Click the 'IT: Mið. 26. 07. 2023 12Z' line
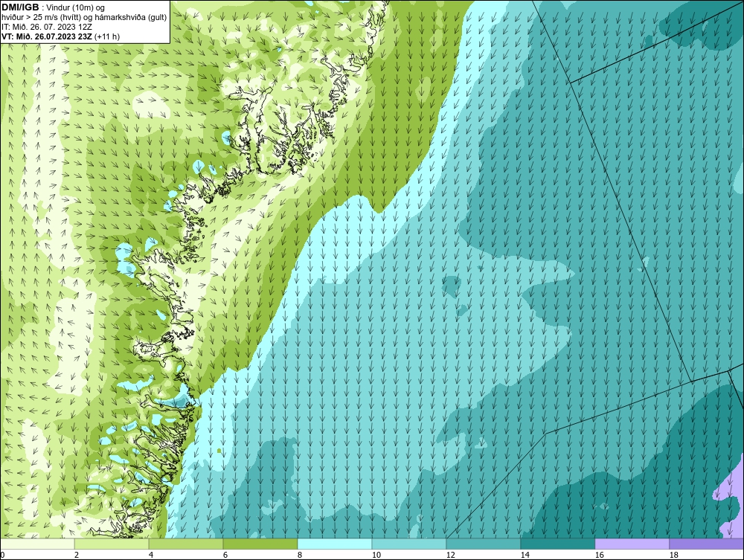Image resolution: width=744 pixels, height=560 pixels. click(x=46, y=27)
